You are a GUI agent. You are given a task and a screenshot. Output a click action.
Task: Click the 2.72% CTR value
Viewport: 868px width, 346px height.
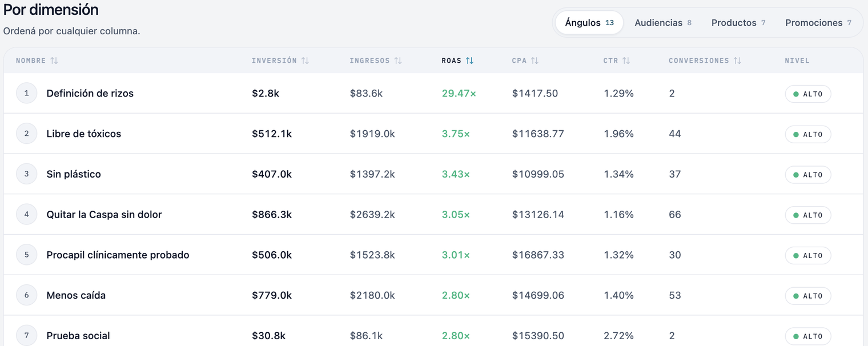(618, 336)
